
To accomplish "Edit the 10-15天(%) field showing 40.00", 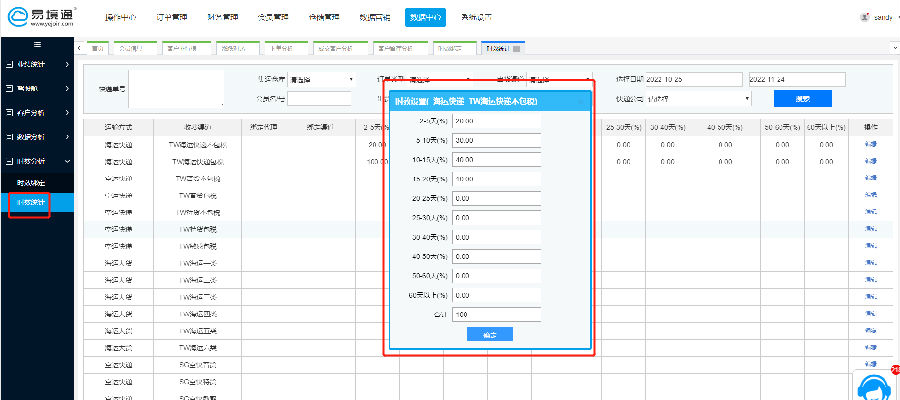I will click(x=496, y=160).
